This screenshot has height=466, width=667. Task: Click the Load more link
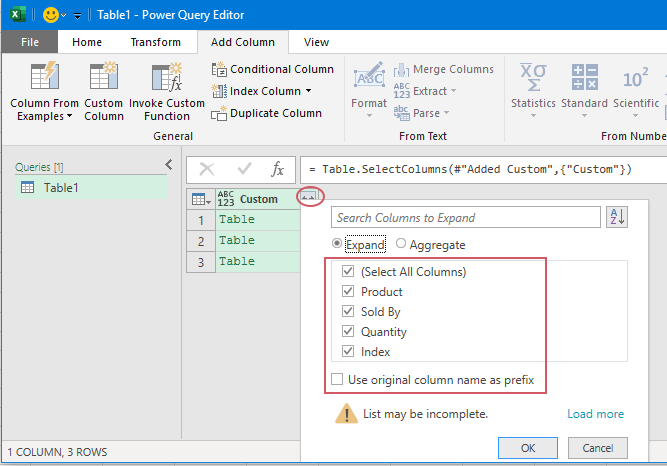pyautogui.click(x=595, y=414)
